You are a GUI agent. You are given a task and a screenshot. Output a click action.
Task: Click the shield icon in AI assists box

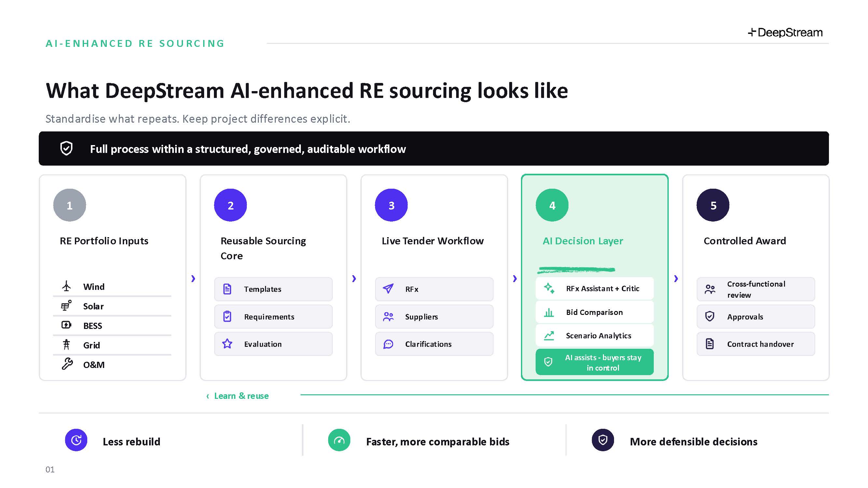click(x=548, y=362)
